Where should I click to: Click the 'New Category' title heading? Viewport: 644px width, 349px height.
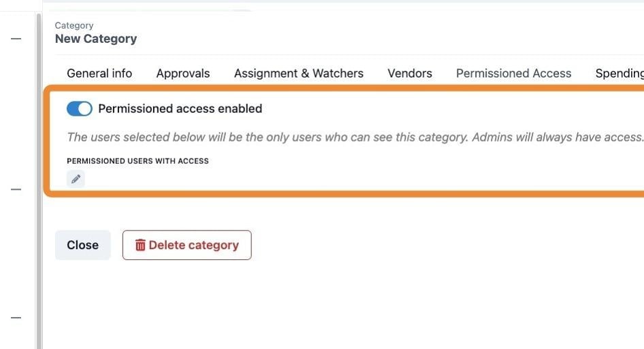[96, 39]
